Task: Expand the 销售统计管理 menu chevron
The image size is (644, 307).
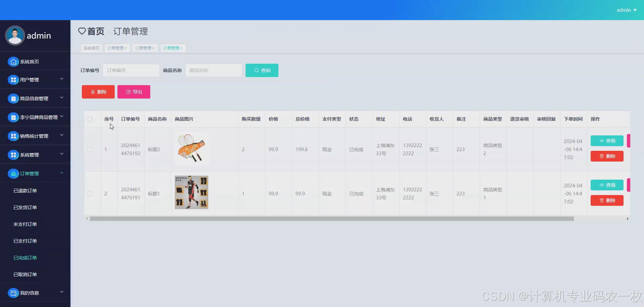Action: 62,135
